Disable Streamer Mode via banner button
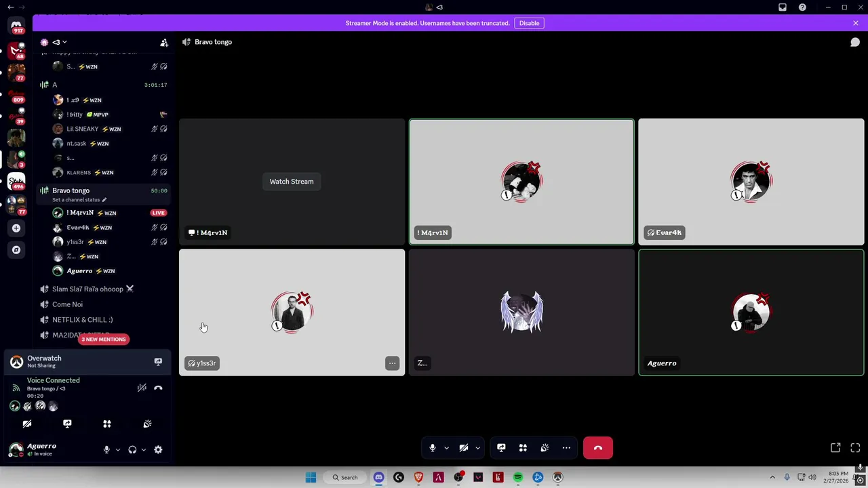The width and height of the screenshot is (868, 488). click(x=529, y=23)
